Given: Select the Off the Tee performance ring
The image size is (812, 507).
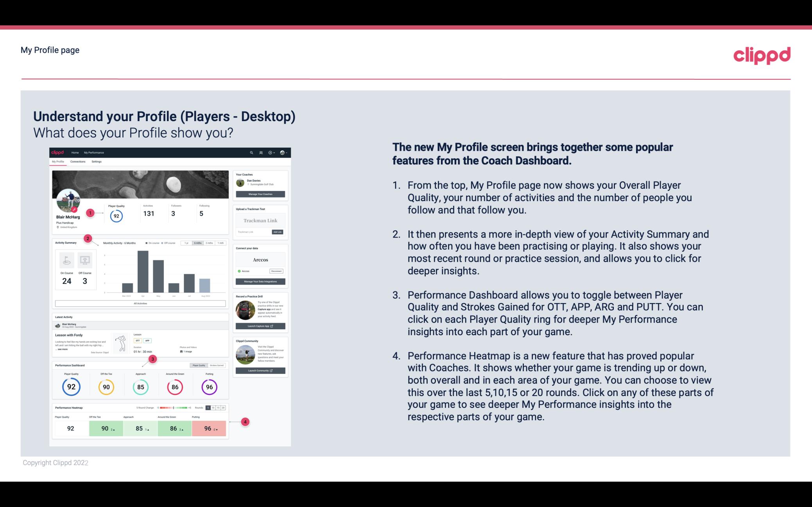Looking at the screenshot, I should [105, 386].
